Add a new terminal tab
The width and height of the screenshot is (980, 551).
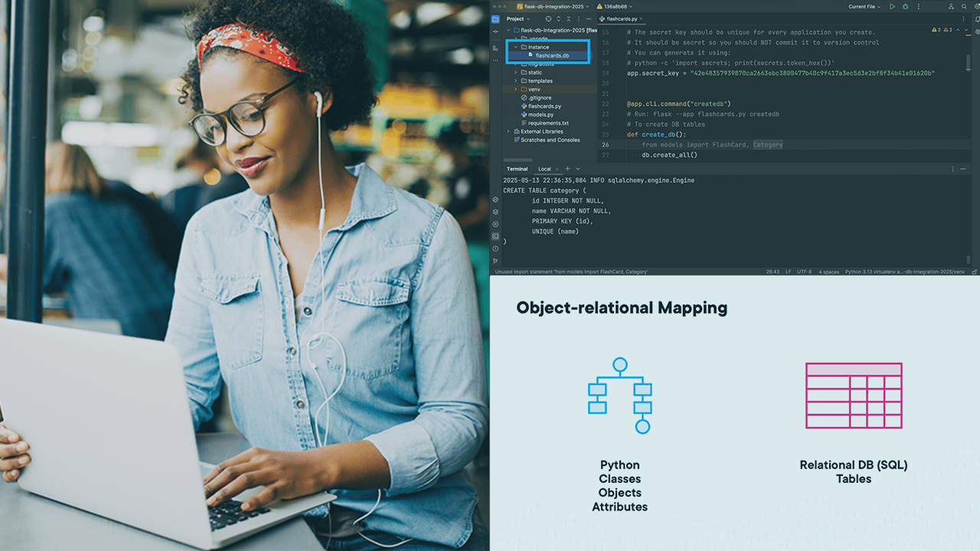(x=567, y=168)
